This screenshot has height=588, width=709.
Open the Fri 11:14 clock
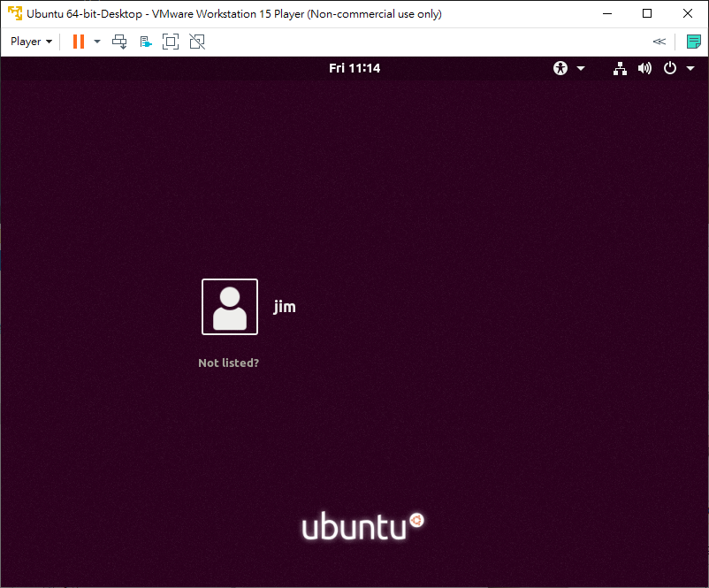(354, 68)
